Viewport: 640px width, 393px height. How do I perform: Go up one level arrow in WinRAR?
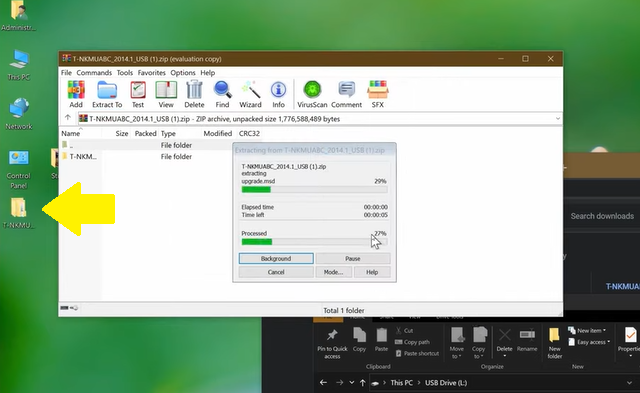[68, 118]
